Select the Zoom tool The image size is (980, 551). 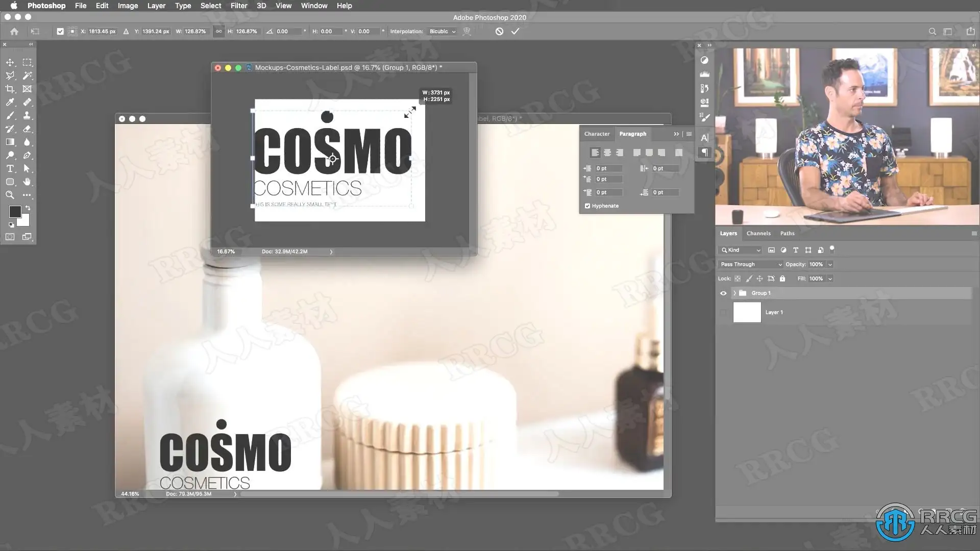pos(10,195)
